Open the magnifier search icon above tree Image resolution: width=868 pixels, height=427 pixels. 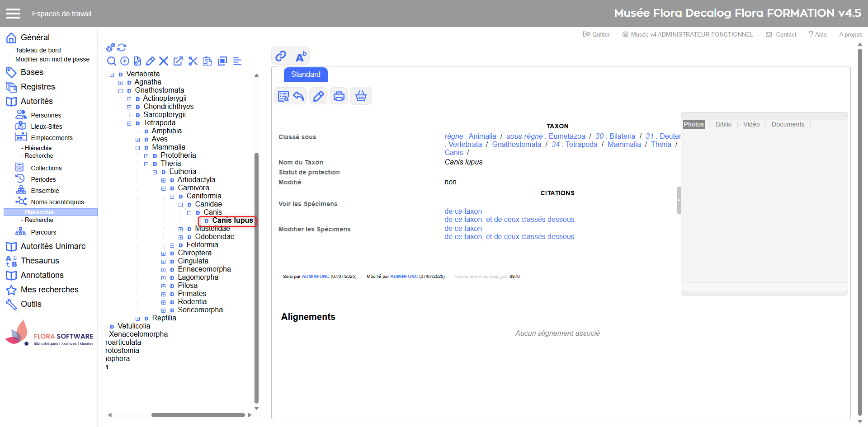coord(112,61)
